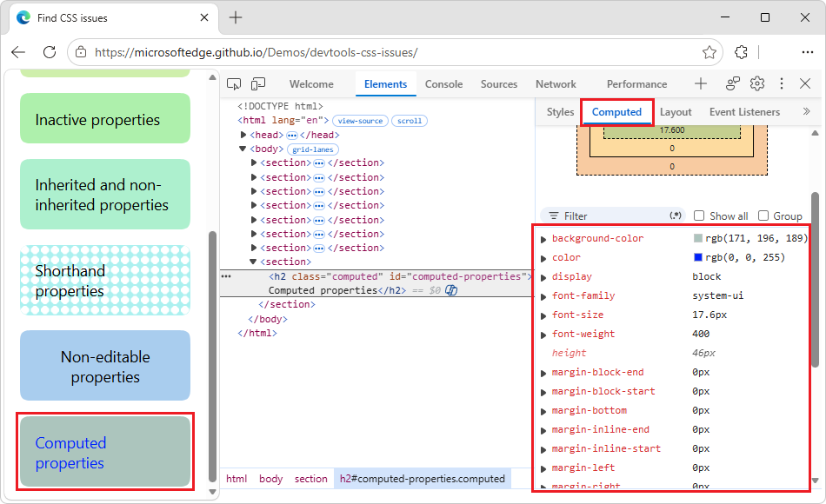Open the Event Listeners sidebar tab
826x504 pixels.
coord(744,111)
